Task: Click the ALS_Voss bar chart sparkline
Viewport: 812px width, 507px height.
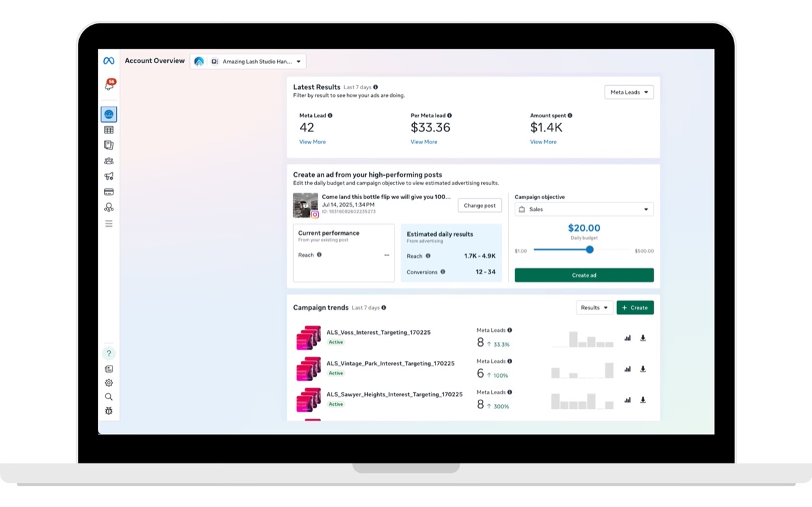Action: [582, 339]
